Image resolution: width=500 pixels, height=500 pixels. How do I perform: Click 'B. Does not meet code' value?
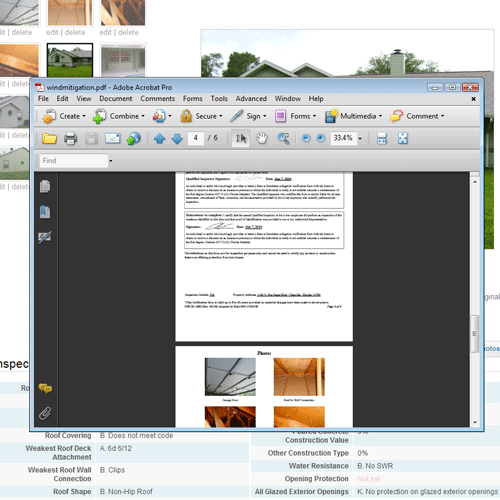(136, 435)
